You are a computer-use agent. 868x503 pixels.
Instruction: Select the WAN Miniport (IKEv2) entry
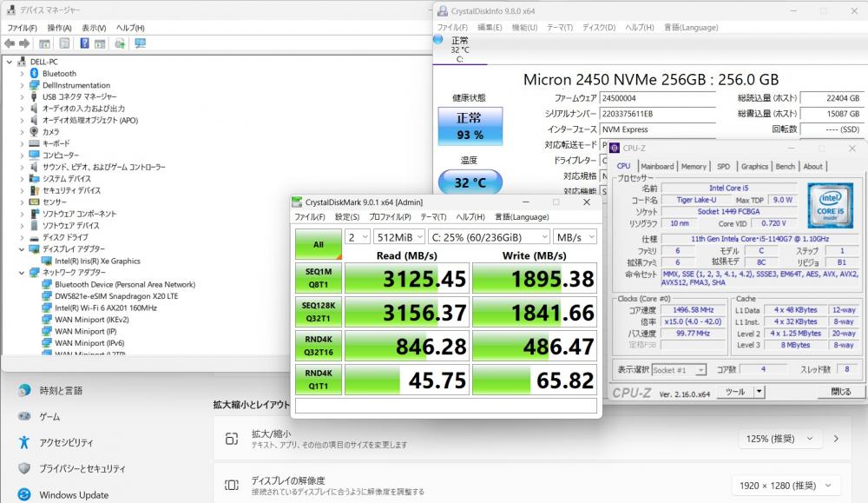[91, 320]
